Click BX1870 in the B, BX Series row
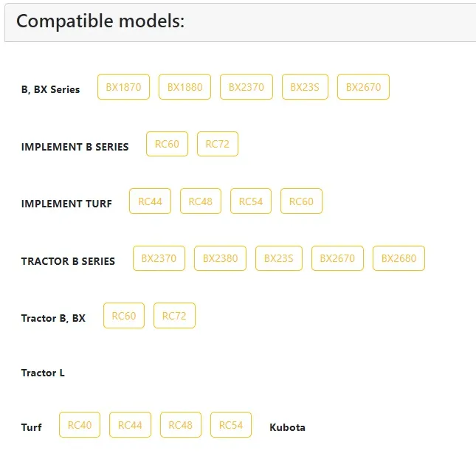 [123, 87]
